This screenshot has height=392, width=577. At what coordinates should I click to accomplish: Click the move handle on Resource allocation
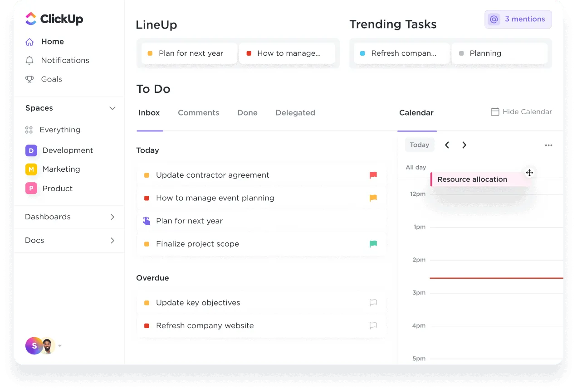(529, 173)
